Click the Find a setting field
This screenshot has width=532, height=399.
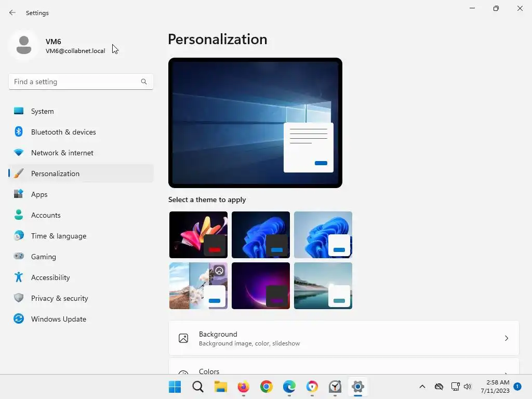[x=81, y=82]
